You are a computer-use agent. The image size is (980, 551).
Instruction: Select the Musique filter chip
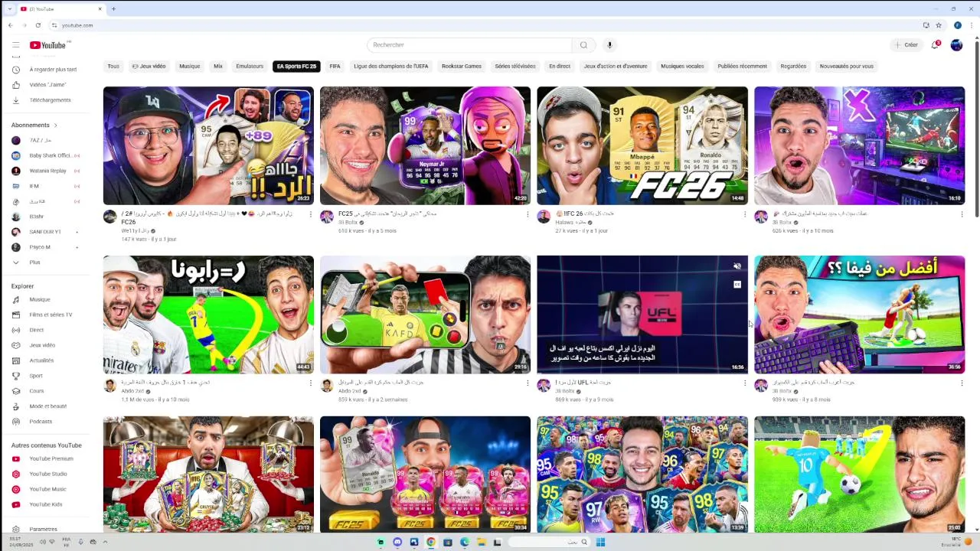tap(190, 67)
